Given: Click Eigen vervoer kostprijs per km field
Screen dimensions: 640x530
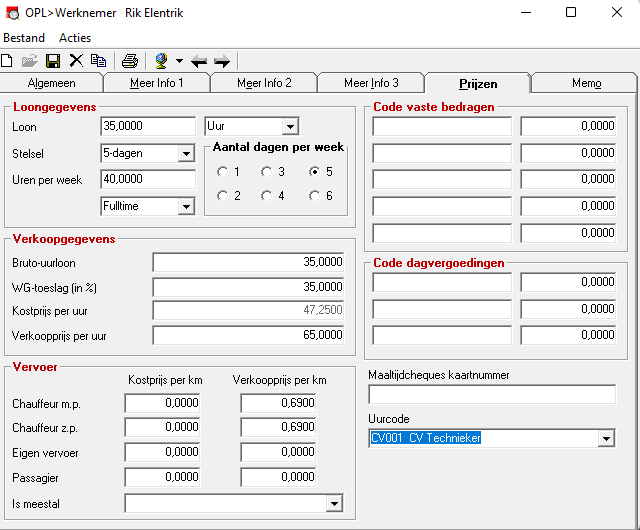Looking at the screenshot, I should click(162, 452).
